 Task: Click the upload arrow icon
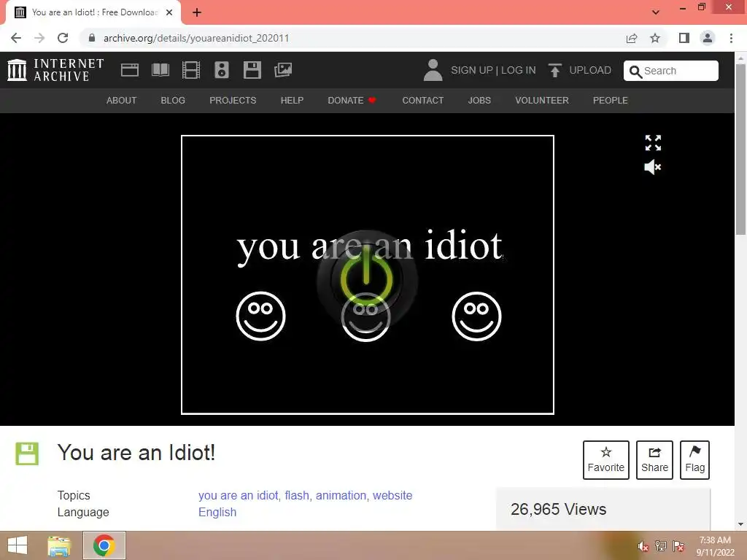554,70
